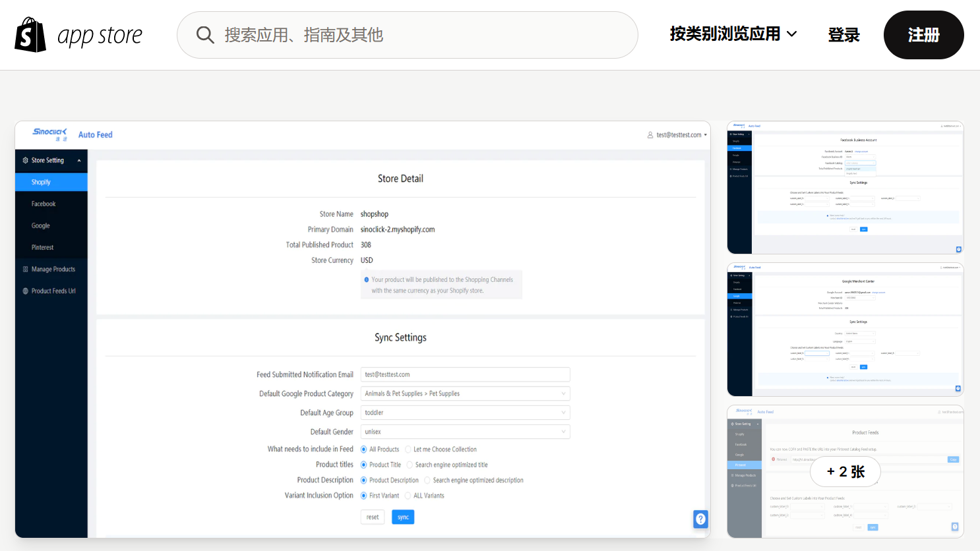Click the 308 total published product value

click(366, 245)
